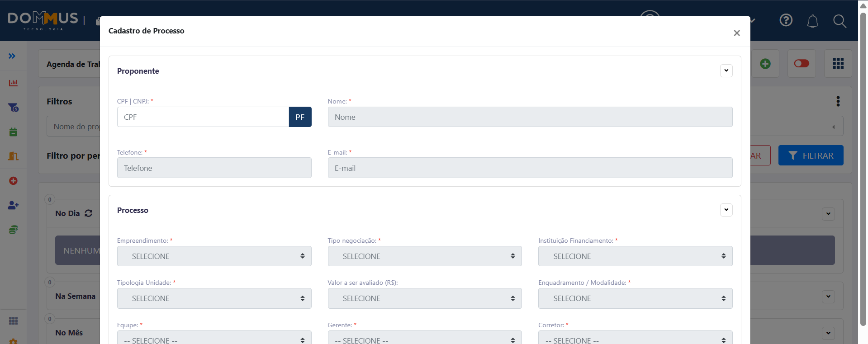The image size is (868, 344).
Task: Expand the sidebar with double chevron icon
Action: [12, 56]
